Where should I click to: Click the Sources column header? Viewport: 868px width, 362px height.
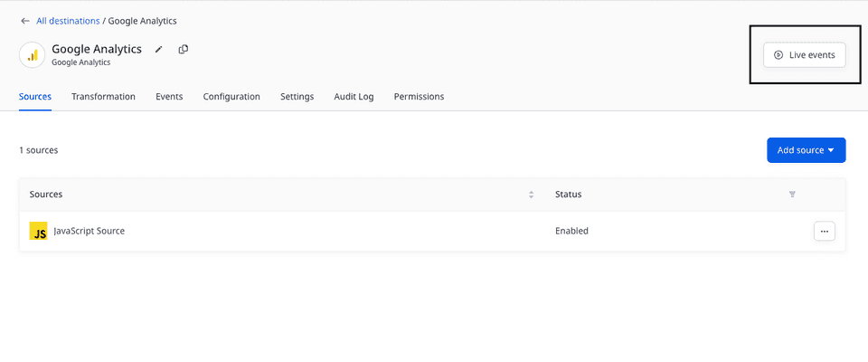pos(46,195)
